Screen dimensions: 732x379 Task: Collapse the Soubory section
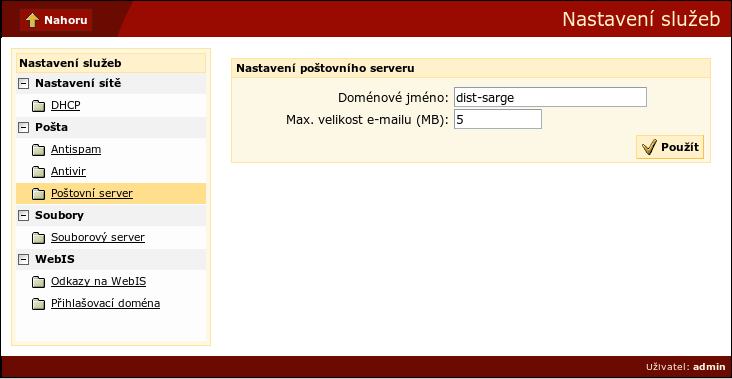pyautogui.click(x=23, y=216)
